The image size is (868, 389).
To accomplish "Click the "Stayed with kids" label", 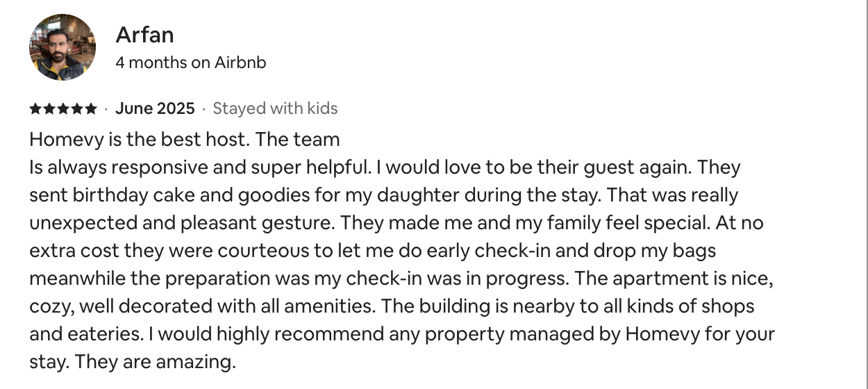I will [x=275, y=108].
